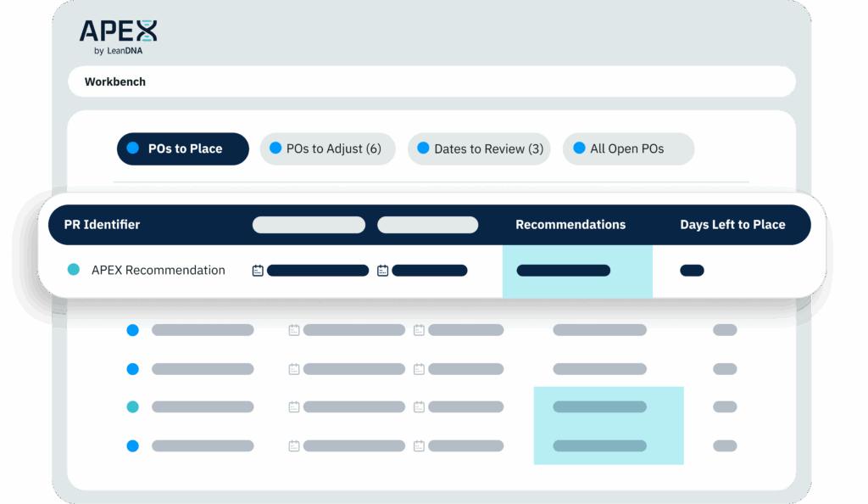Toggle the blue indicator on the fourth list row
868x504 pixels.
[x=132, y=445]
